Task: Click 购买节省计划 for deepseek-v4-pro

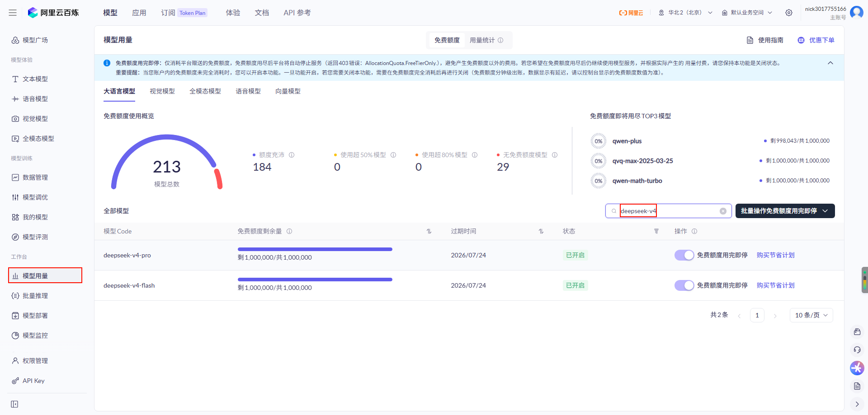Action: pos(776,255)
